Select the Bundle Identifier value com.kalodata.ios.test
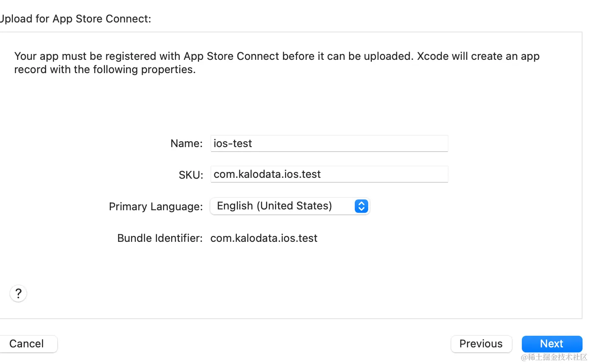Screen dimensions: 590x364 [264, 238]
